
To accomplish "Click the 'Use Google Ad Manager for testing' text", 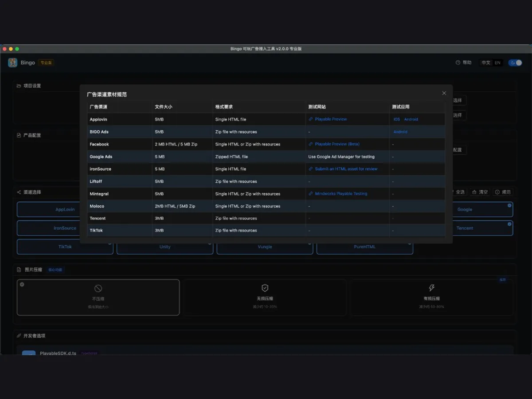I will tap(341, 156).
